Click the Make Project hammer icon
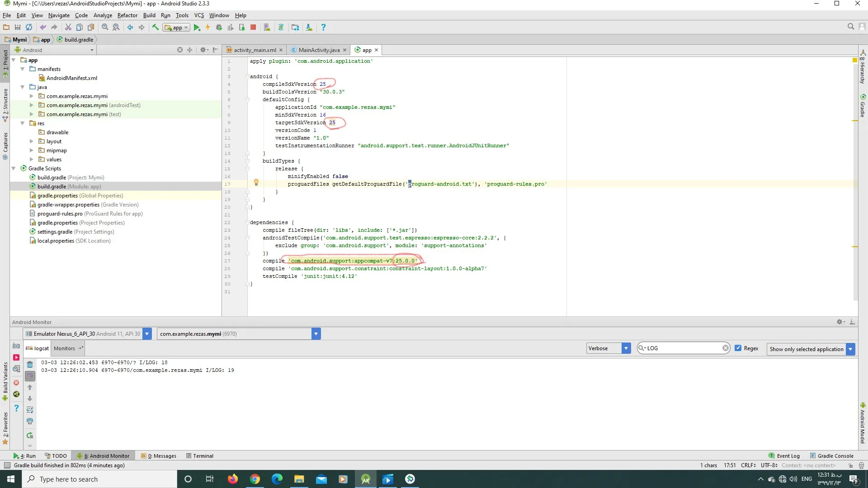868x488 pixels. pos(155,28)
